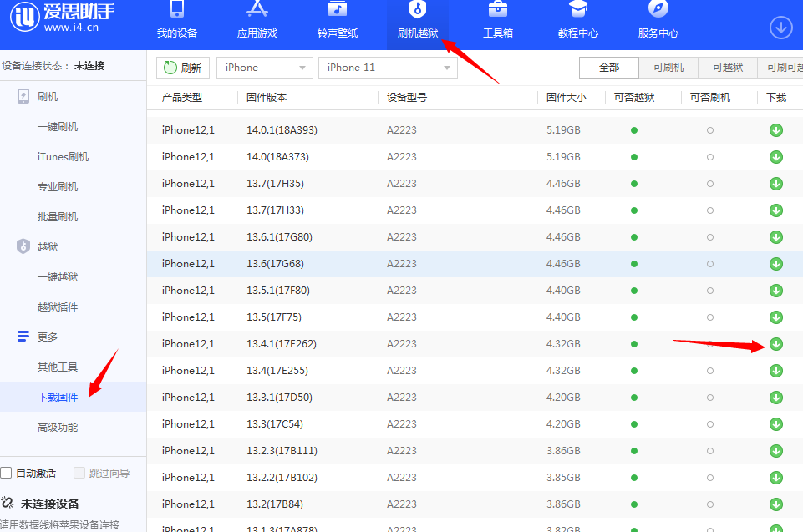Open the iPhone device type dropdown

(265, 68)
